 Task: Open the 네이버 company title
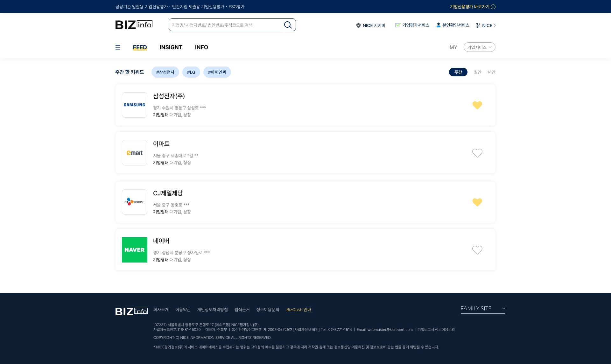[161, 241]
